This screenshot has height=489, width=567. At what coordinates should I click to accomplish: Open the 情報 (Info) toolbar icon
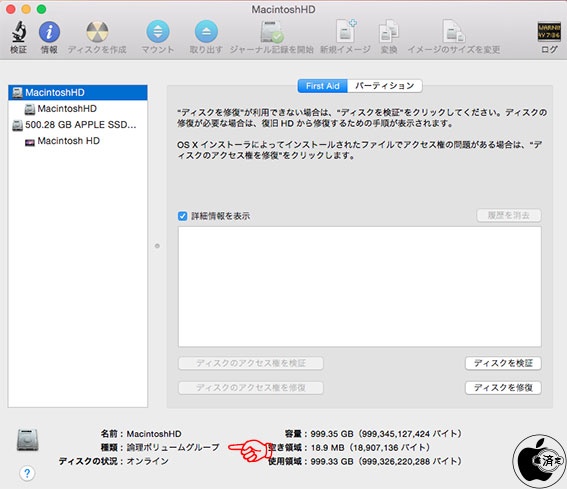(49, 32)
